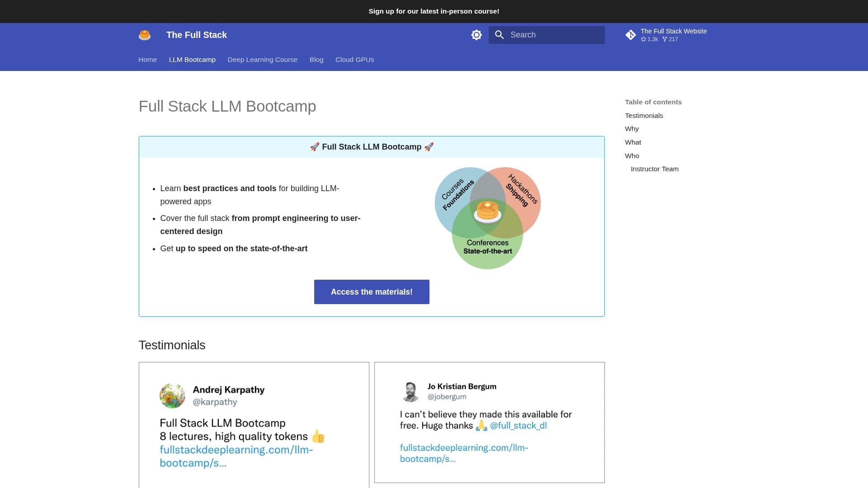Click the search magnifier icon

click(500, 35)
